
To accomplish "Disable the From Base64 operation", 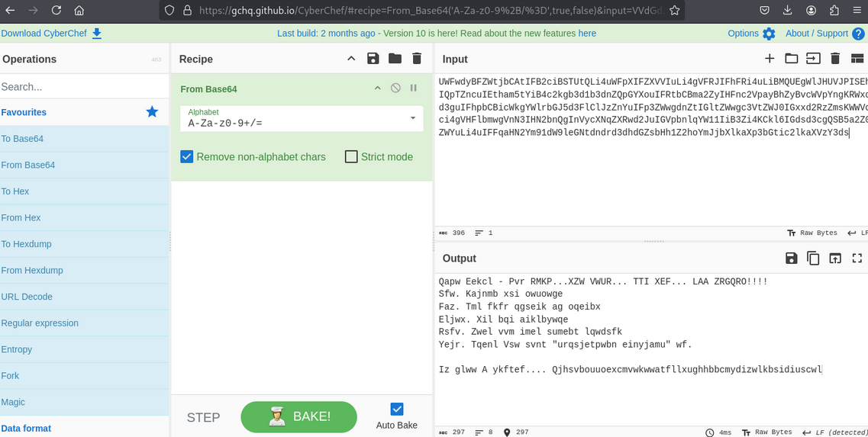I will (395, 88).
